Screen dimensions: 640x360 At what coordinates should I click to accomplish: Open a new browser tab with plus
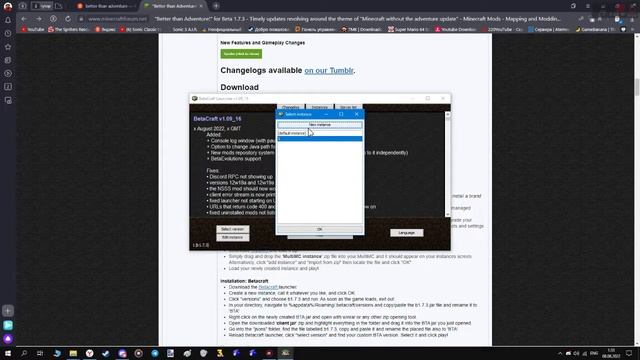(x=216, y=6)
